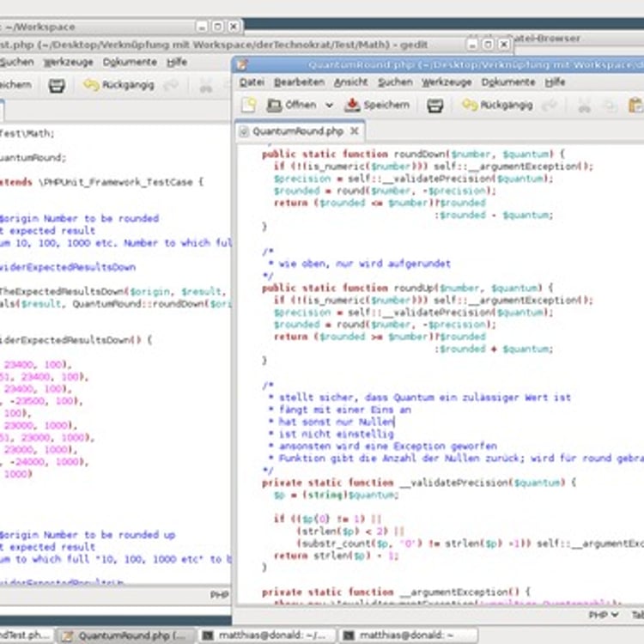Click redo arrow in background gedit toolbar
The image size is (644, 644).
pyautogui.click(x=171, y=85)
